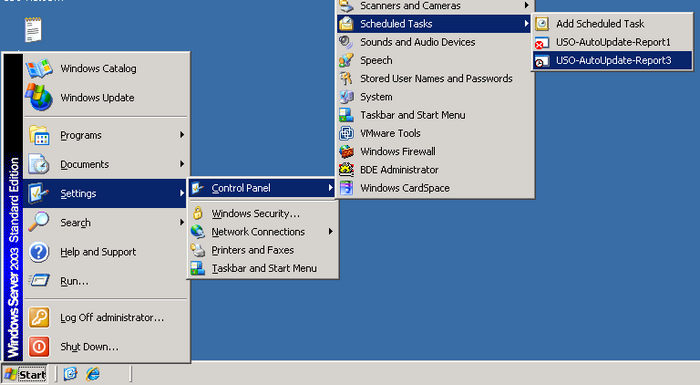Choose Shut Down… in Start menu

click(106, 347)
